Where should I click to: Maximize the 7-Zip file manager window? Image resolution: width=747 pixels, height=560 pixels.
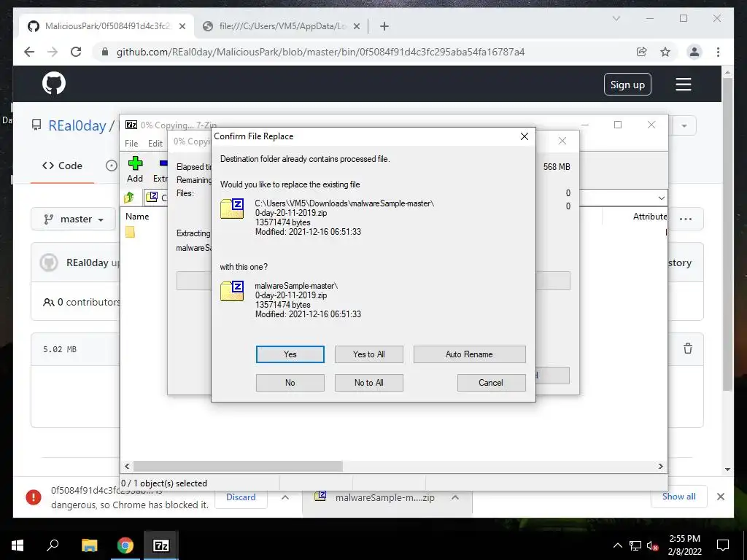coord(618,125)
